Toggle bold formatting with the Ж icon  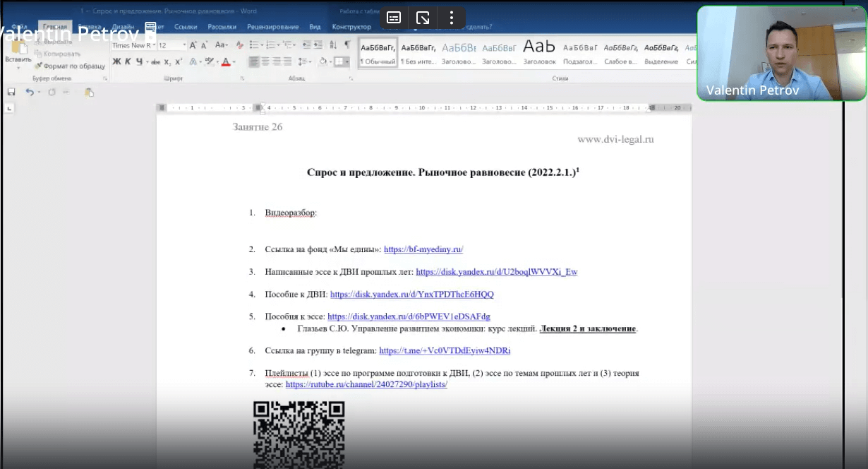tap(115, 62)
